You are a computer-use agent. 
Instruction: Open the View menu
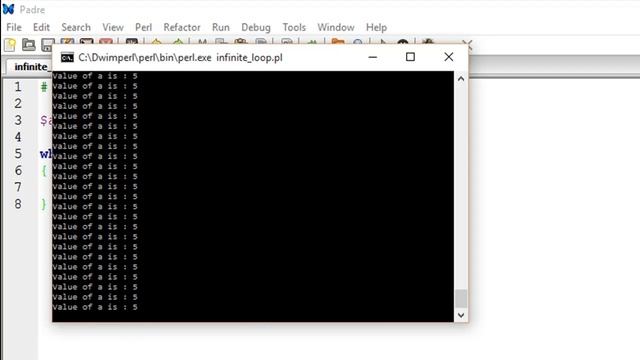(x=113, y=27)
